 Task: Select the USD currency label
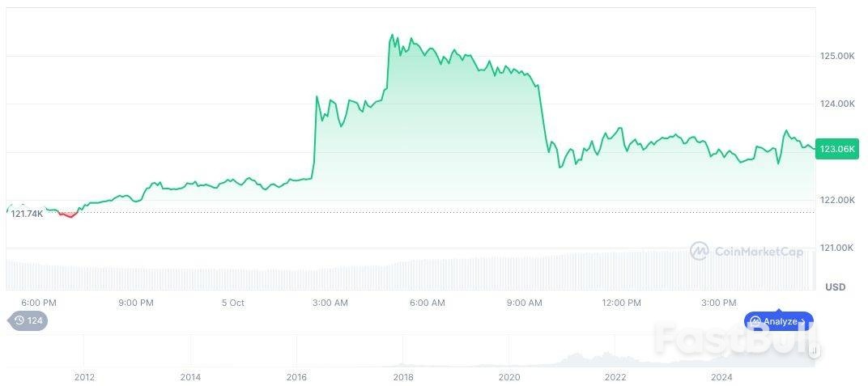835,287
